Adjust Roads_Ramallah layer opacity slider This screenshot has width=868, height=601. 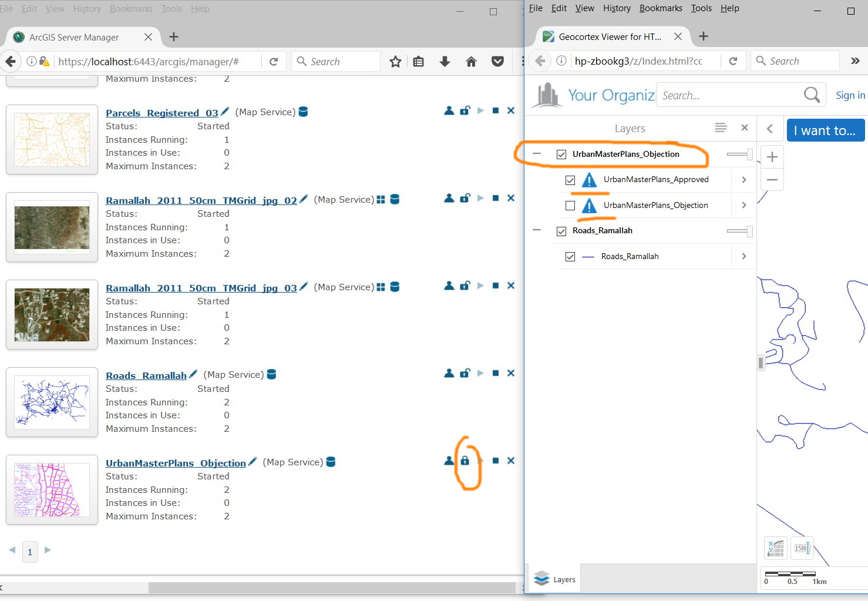[740, 231]
